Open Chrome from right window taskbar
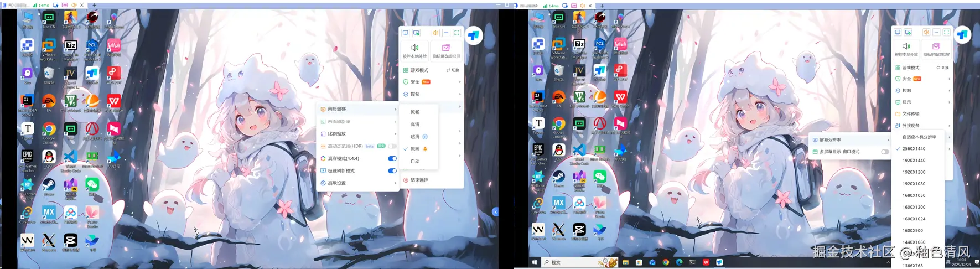Screen dimensions: 980x269 point(666,262)
